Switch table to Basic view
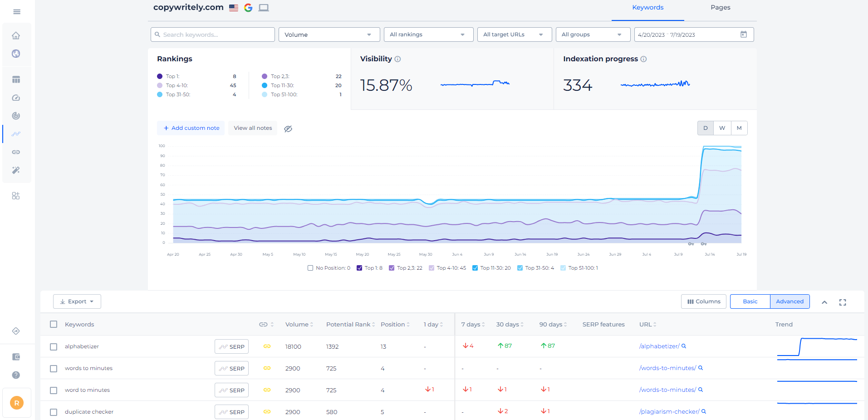This screenshot has width=868, height=420. coord(750,301)
